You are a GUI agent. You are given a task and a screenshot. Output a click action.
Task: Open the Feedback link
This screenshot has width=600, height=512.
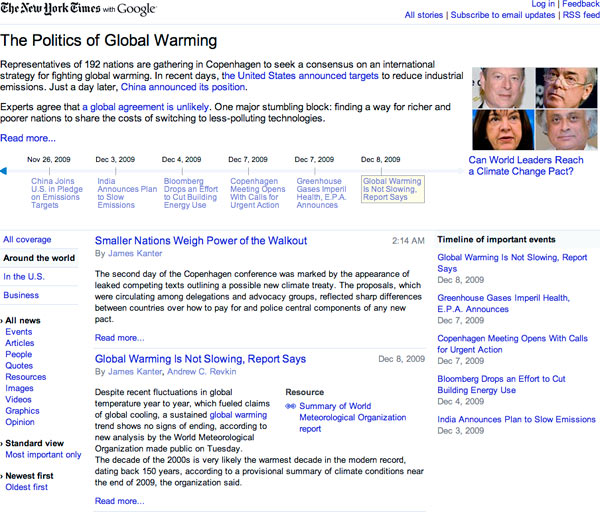pos(581,4)
